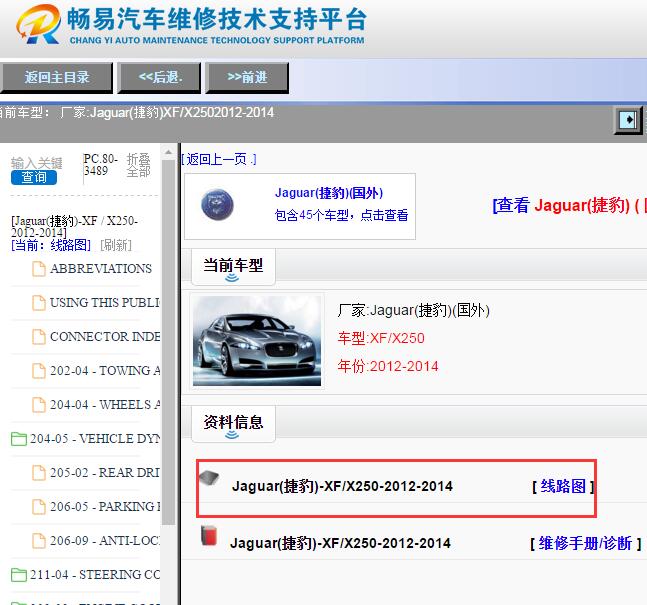The width and height of the screenshot is (647, 605).
Task: Expand the 204-05 VEHICLE DYN folder icon
Action: coord(19,439)
